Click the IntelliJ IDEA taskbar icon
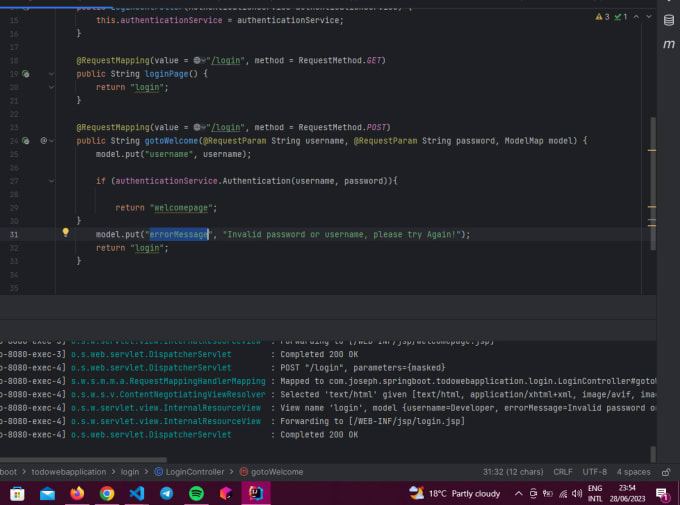Image resolution: width=680 pixels, height=505 pixels. click(x=256, y=493)
